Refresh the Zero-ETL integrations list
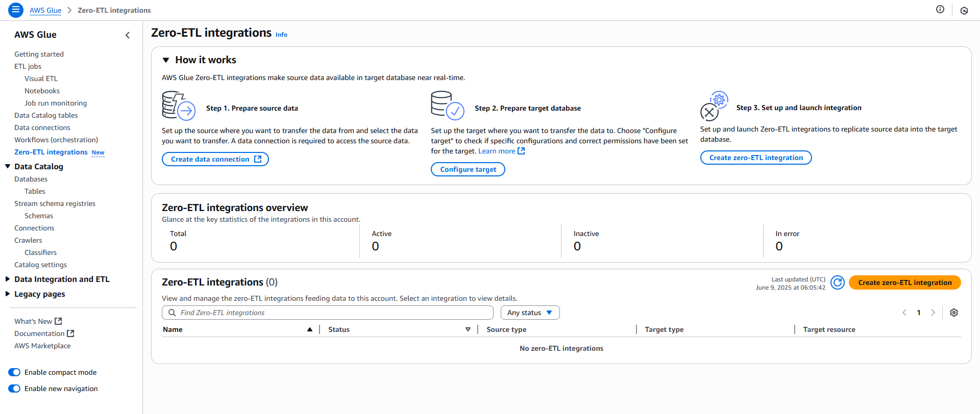The image size is (980, 414). [x=838, y=282]
